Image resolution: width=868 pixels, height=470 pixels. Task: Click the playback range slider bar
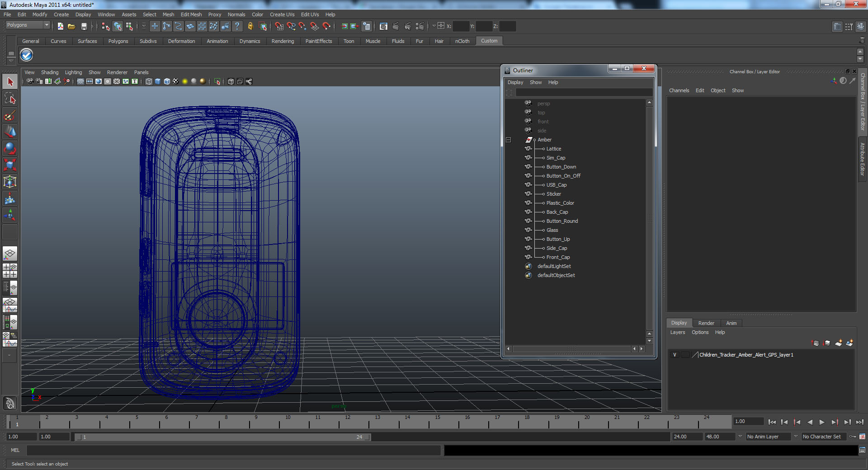(x=222, y=437)
